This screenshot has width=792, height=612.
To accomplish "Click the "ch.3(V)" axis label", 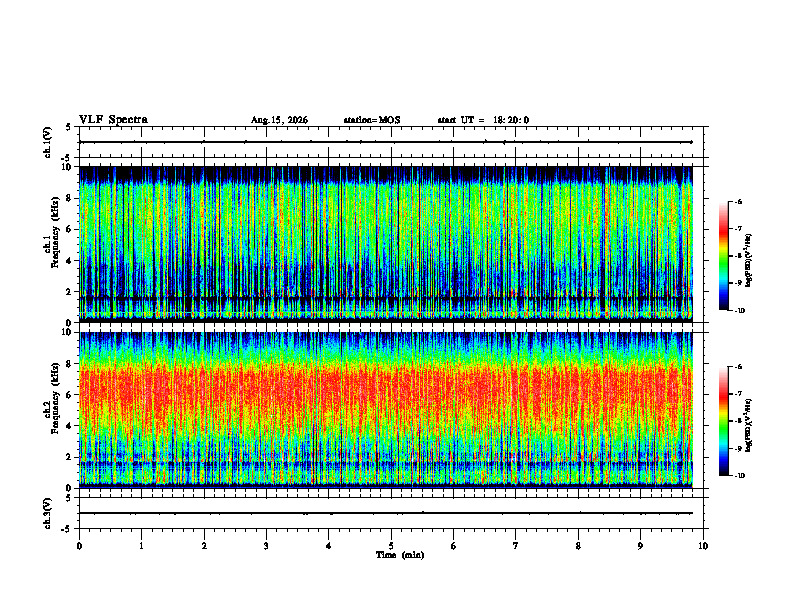I will [x=48, y=513].
